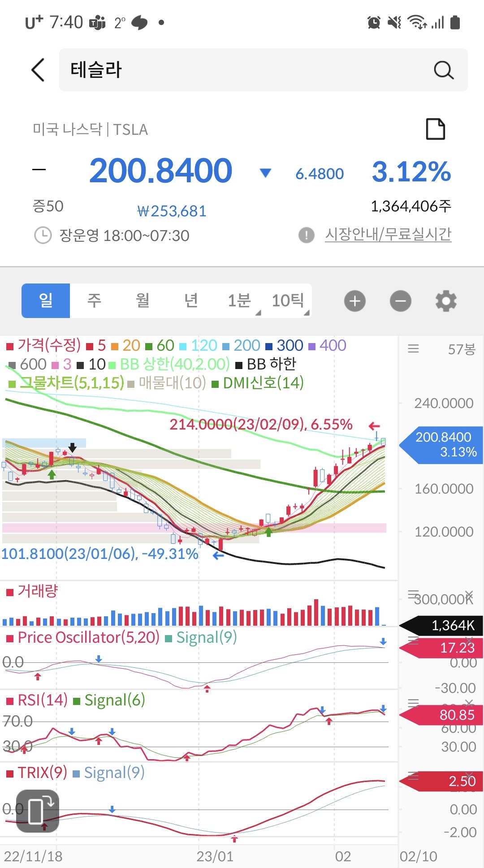This screenshot has width=484, height=868.
Task: Tap the ₩253,681 won price
Action: (172, 211)
